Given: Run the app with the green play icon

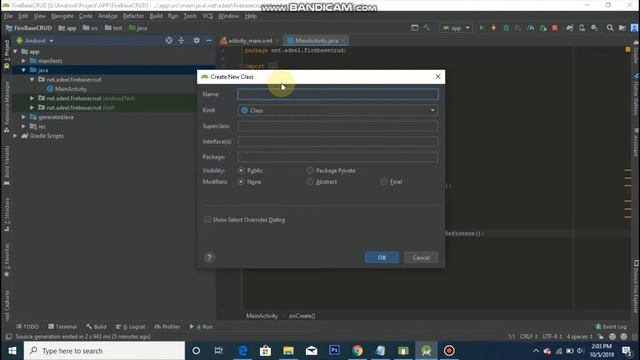Looking at the screenshot, I should click(482, 28).
